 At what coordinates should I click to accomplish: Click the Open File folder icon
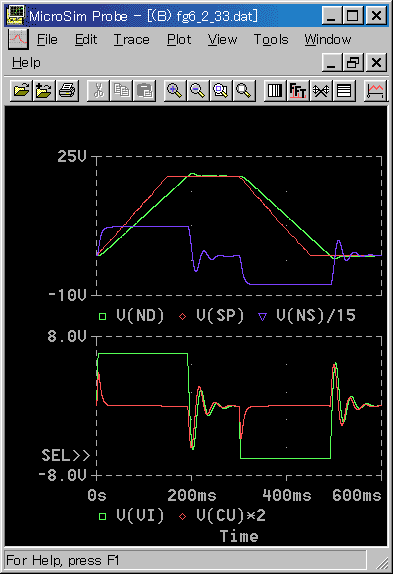click(21, 90)
